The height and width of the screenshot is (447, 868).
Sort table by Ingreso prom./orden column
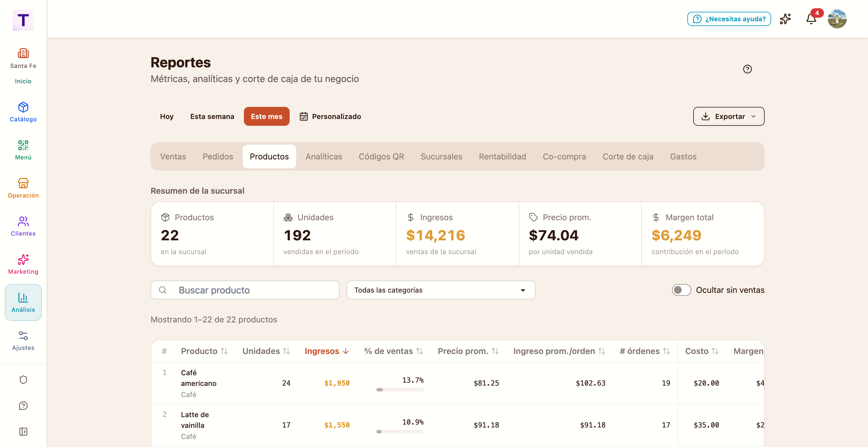(x=559, y=351)
